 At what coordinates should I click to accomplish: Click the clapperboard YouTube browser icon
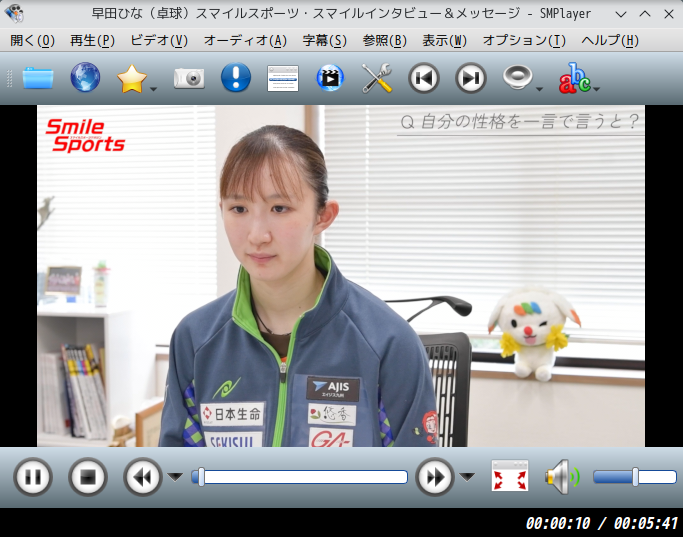330,78
